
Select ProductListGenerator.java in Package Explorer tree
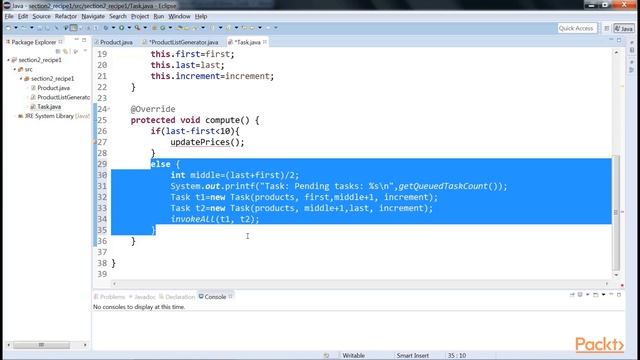[x=63, y=97]
